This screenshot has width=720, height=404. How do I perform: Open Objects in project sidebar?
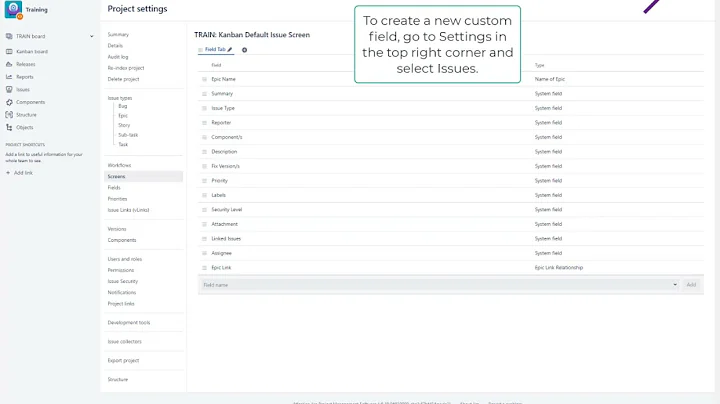point(25,127)
